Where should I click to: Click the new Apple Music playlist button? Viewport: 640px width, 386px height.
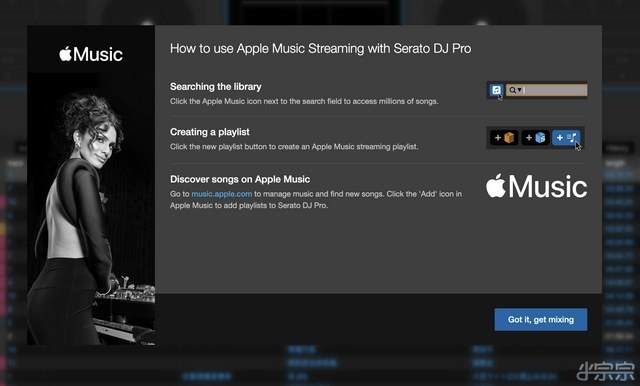coord(566,138)
